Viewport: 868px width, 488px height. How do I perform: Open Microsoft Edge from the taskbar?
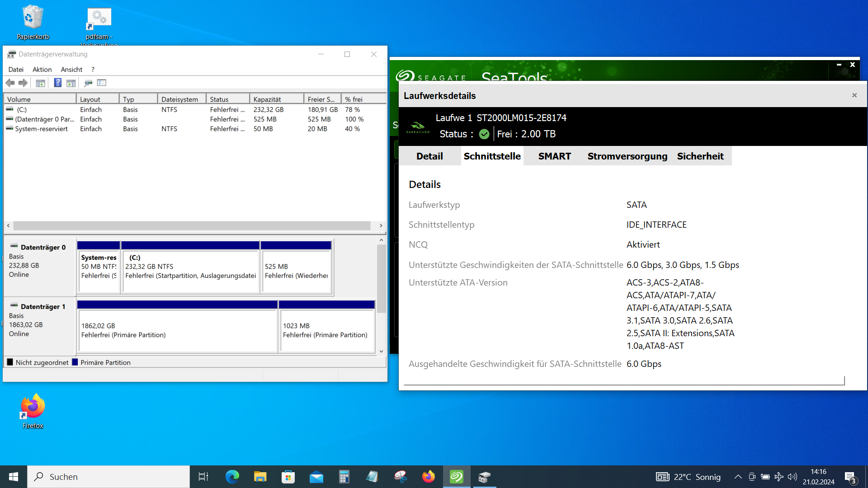point(232,477)
